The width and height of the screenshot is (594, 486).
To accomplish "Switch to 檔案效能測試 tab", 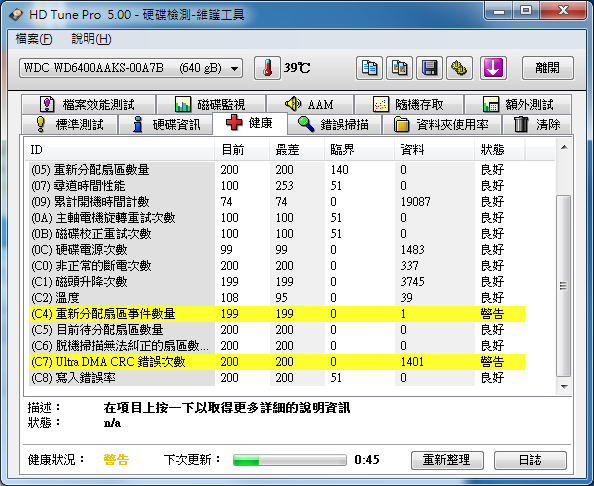I will tap(88, 104).
